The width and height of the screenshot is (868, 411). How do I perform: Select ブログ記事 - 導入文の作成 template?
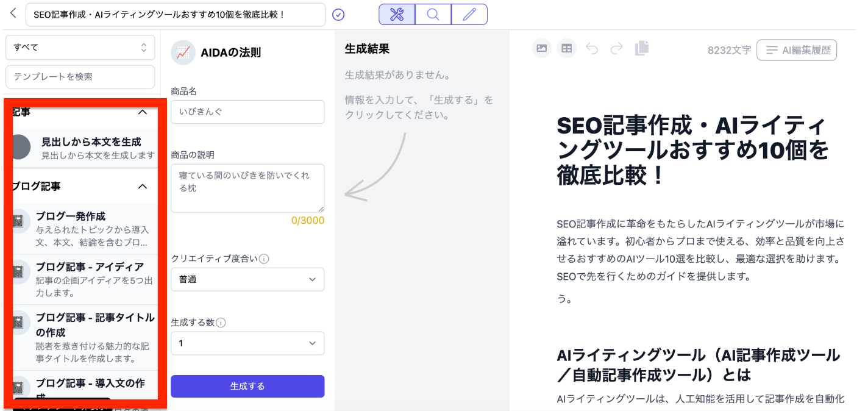[x=85, y=387]
